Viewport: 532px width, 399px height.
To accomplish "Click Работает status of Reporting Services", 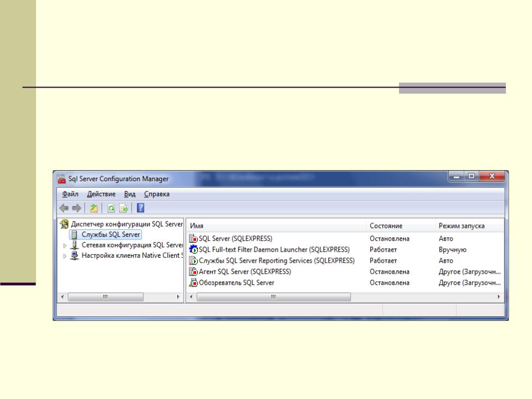I will coord(383,260).
